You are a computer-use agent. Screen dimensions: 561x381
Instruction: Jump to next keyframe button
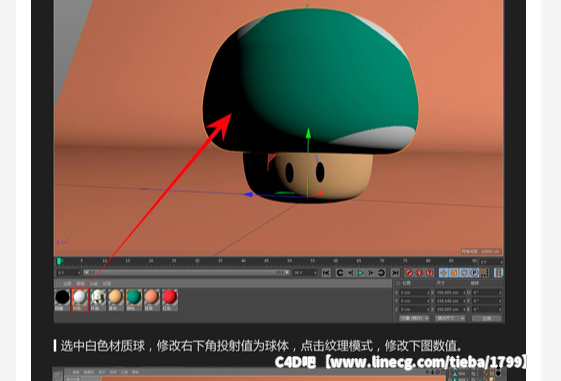(x=381, y=273)
